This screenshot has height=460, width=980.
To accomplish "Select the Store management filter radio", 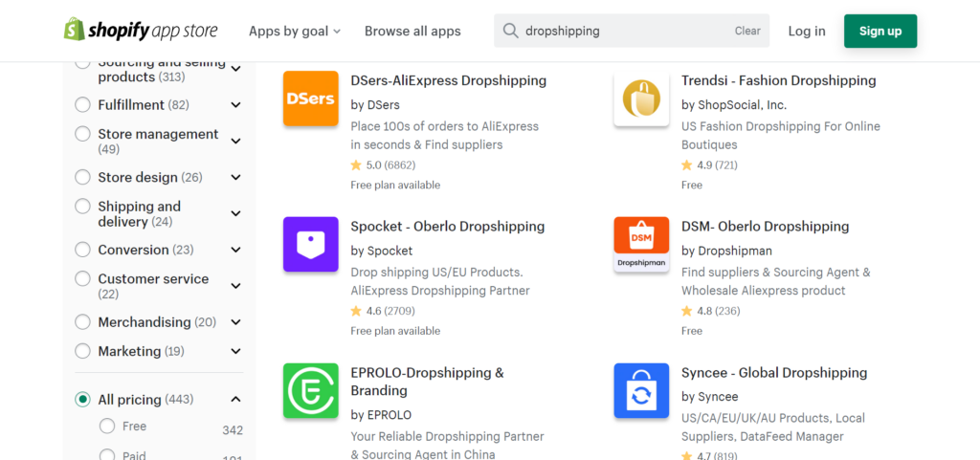I will point(82,134).
